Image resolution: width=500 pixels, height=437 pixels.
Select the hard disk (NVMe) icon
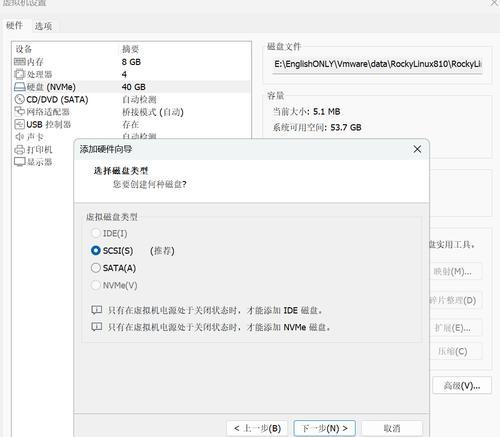coord(20,87)
